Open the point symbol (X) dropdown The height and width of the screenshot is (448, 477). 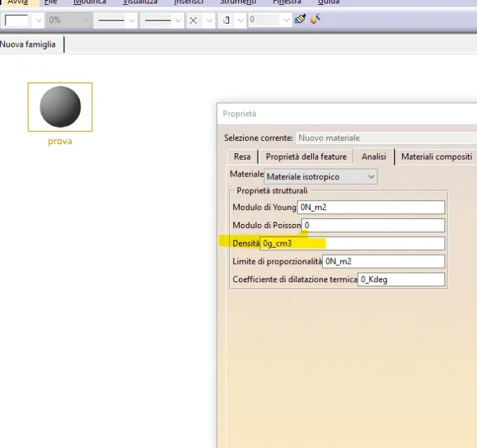pos(209,20)
